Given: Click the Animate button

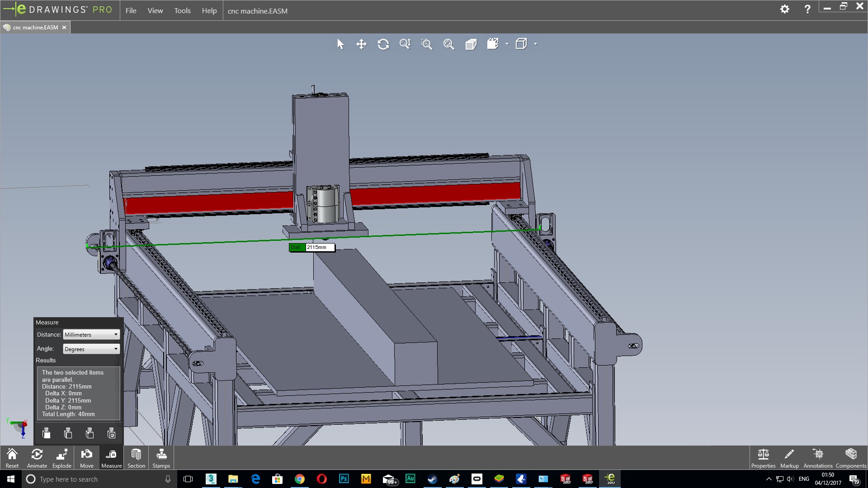Looking at the screenshot, I should 37,458.
